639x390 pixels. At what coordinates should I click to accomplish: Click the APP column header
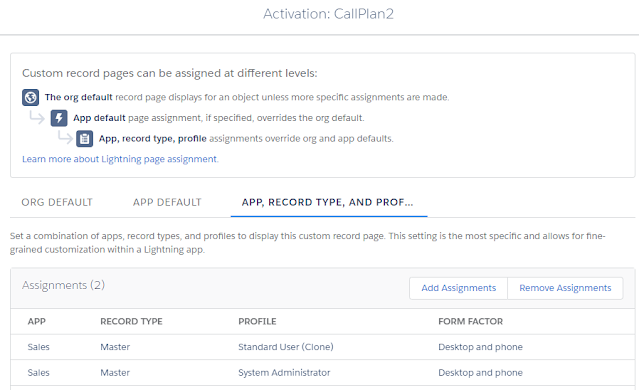(37, 322)
